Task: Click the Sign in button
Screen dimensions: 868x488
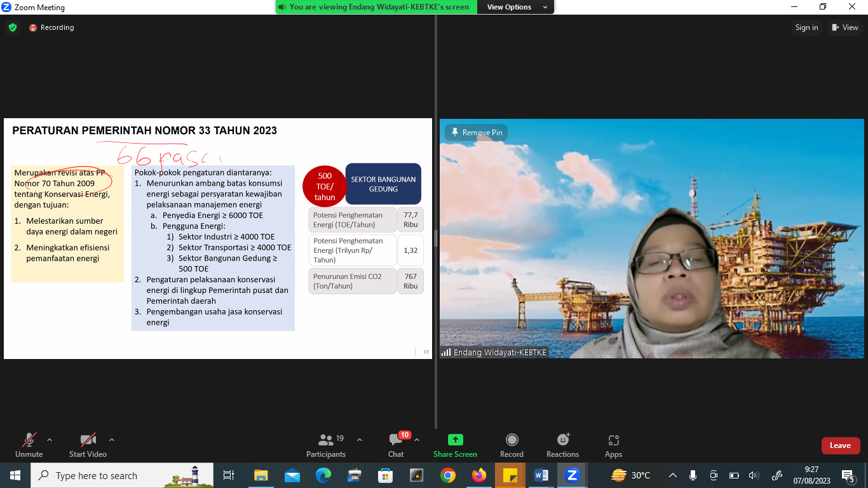Action: click(806, 27)
